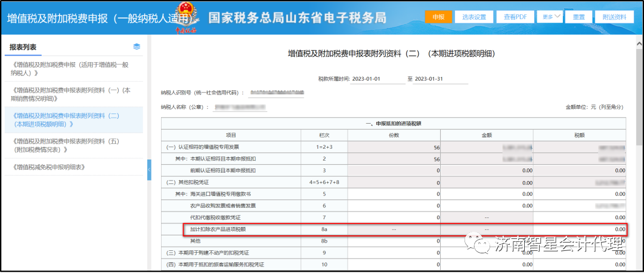This screenshot has height=273, width=644.
Task: Click 份数 cell for row 9 购建不动产
Action: (394, 253)
